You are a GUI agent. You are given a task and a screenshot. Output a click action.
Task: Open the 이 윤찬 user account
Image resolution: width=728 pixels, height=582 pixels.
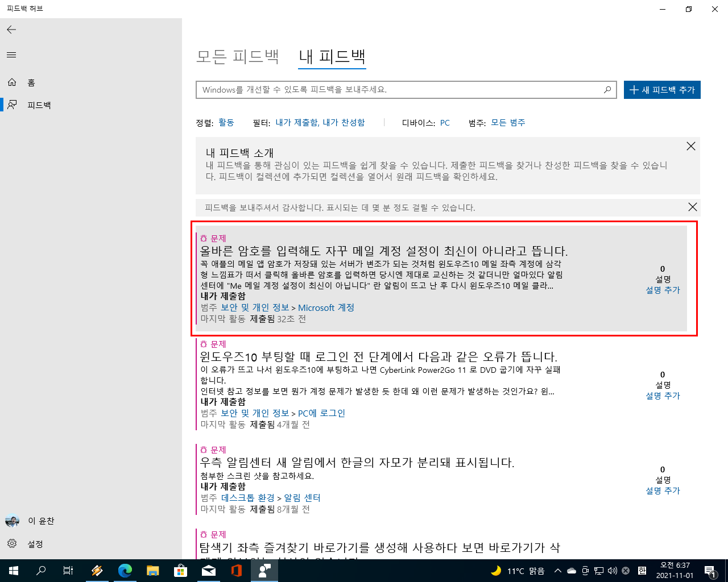[x=91, y=521]
